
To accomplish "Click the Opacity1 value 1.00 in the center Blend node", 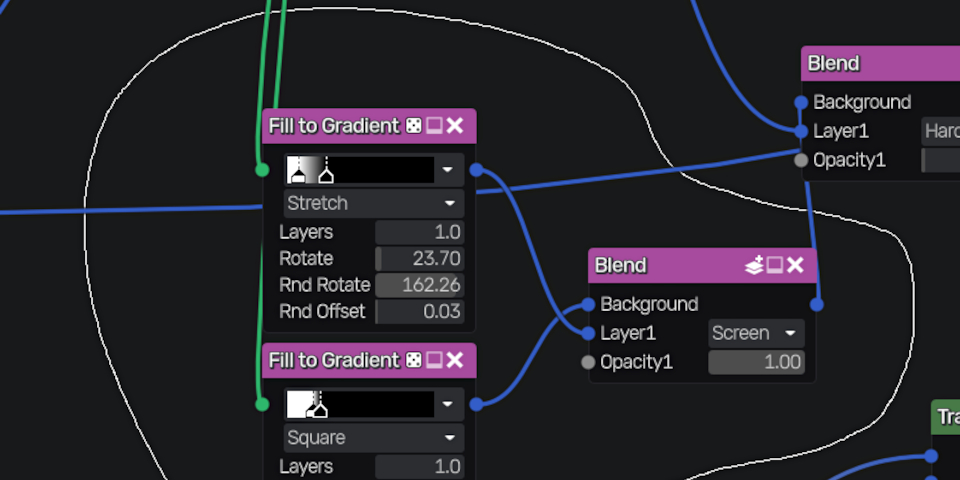I will tap(756, 362).
